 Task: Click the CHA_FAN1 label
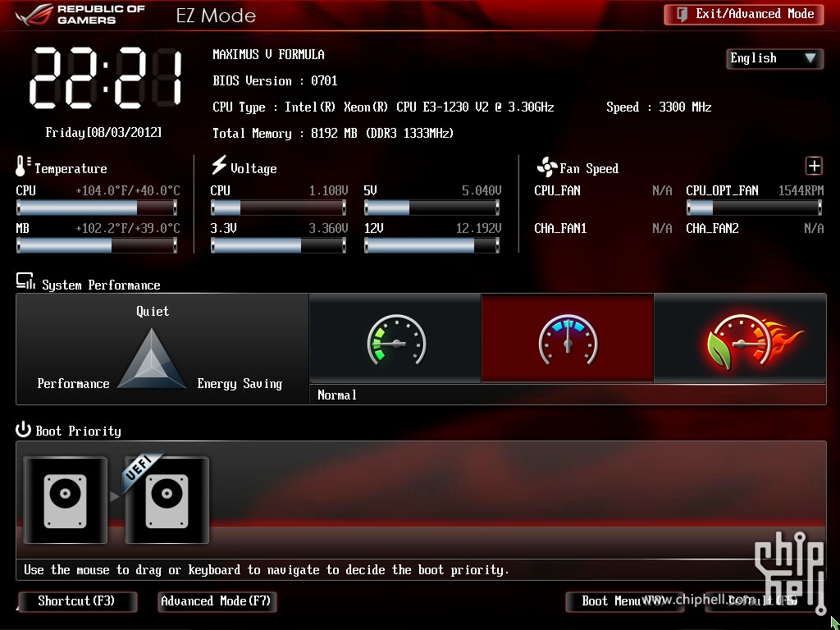click(x=560, y=229)
